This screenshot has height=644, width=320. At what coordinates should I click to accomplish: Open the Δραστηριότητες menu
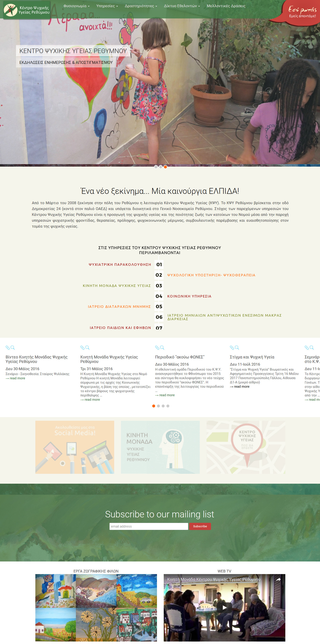point(141,6)
